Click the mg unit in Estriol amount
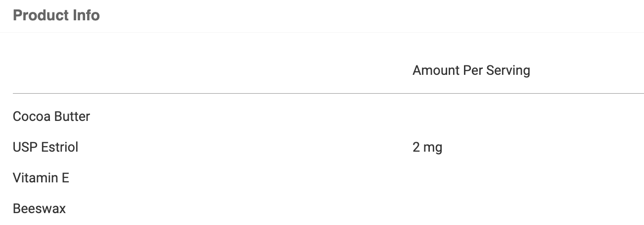This screenshot has width=644, height=225. [x=433, y=148]
